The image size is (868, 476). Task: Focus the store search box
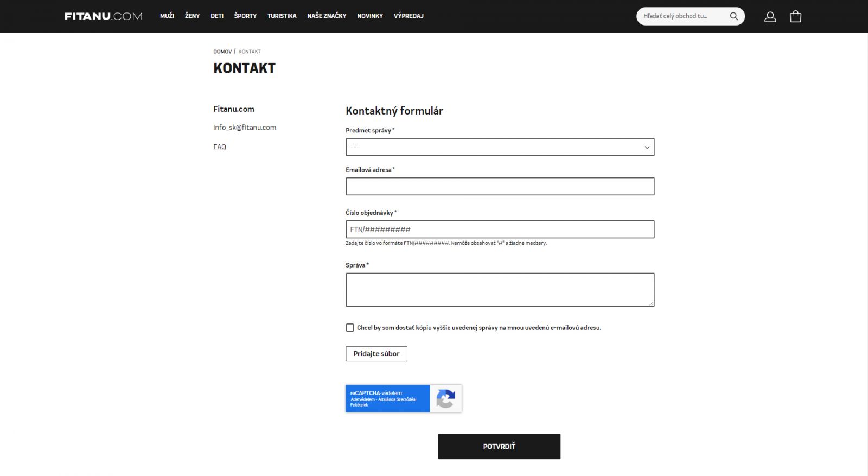pyautogui.click(x=681, y=16)
